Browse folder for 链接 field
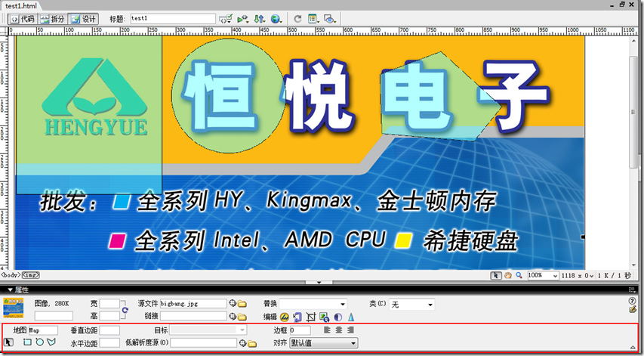 pyautogui.click(x=242, y=317)
